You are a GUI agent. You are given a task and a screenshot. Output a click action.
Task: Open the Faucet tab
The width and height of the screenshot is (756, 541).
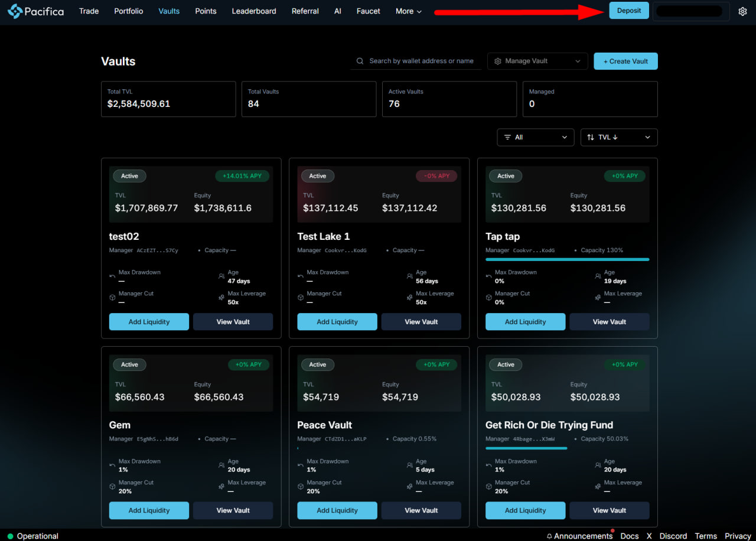tap(369, 11)
